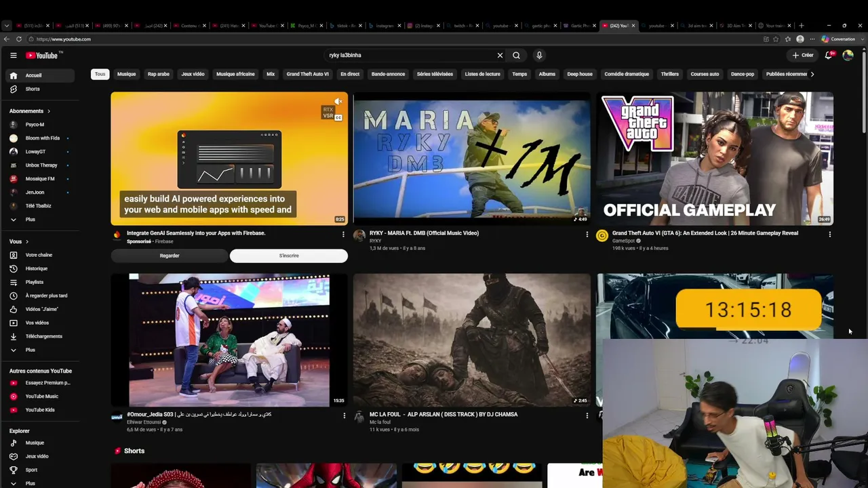This screenshot has height=488, width=868.
Task: Click the page vertical scrollbar
Action: [x=864, y=91]
